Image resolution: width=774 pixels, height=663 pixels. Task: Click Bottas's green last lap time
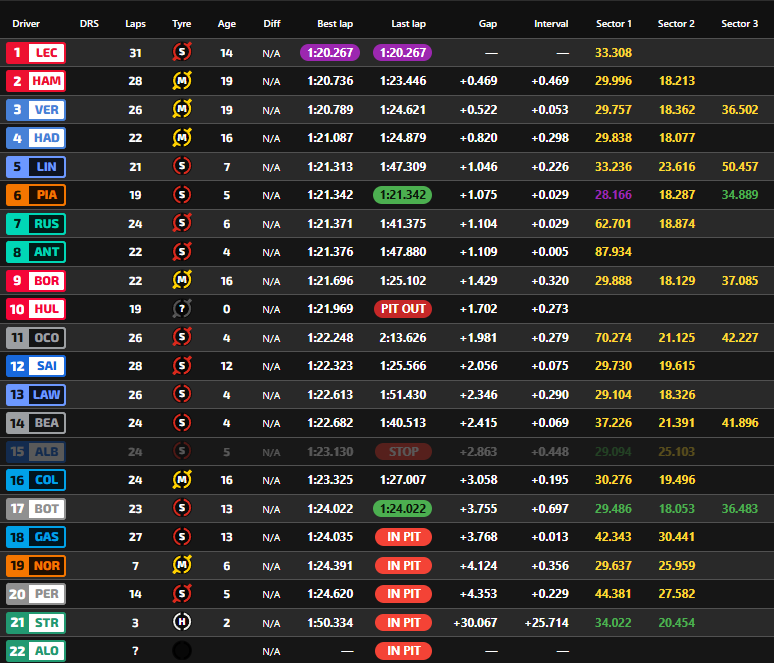[403, 509]
